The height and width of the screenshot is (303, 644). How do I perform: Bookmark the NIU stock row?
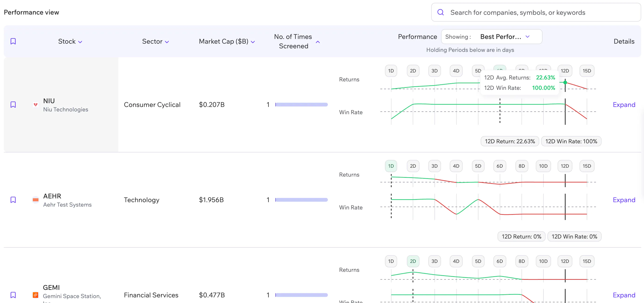click(x=13, y=105)
